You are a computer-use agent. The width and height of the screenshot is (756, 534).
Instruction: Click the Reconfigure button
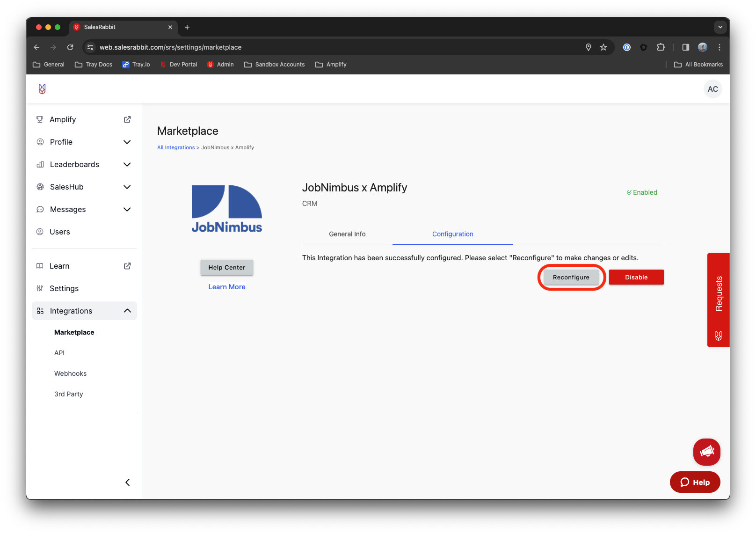[x=571, y=277]
